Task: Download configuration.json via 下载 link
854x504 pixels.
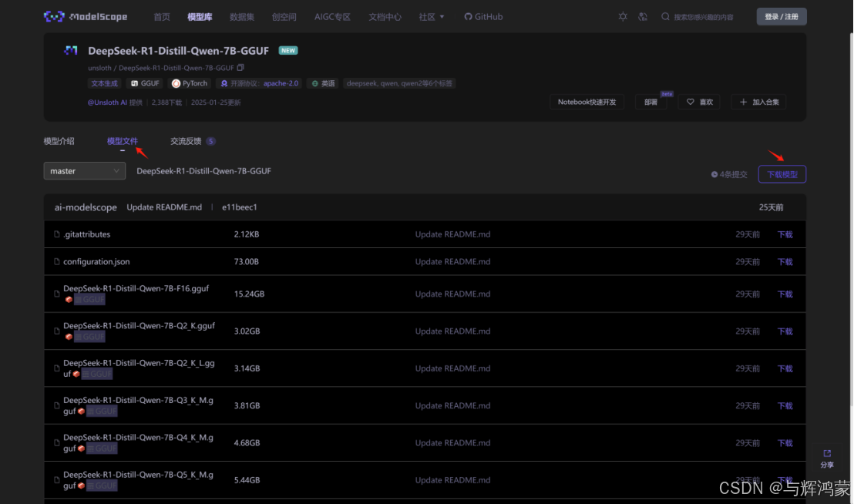Action: click(x=785, y=262)
